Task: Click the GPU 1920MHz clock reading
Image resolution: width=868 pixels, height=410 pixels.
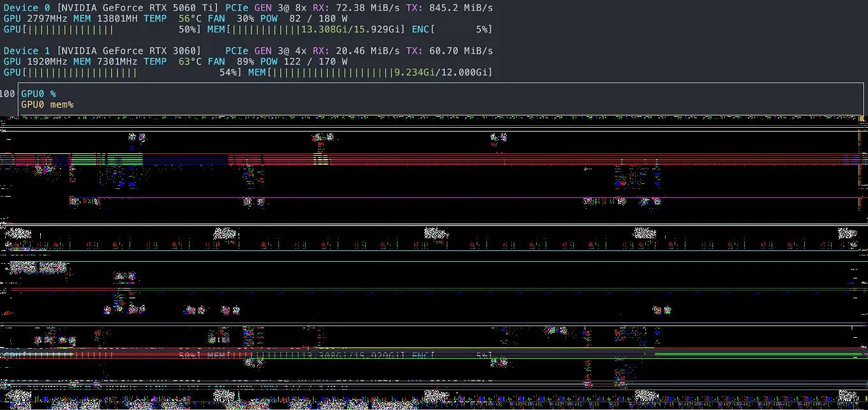Action: pos(36,61)
